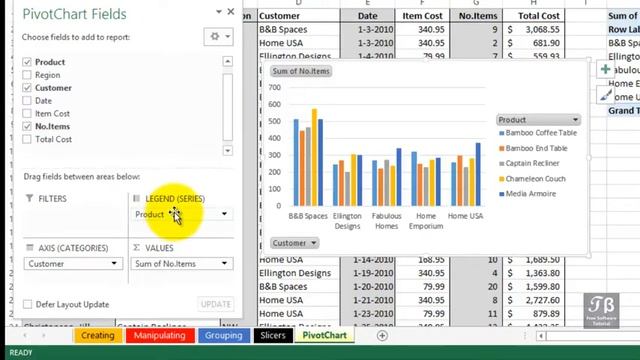Check the Total Cost field checkbox

pyautogui.click(x=27, y=139)
